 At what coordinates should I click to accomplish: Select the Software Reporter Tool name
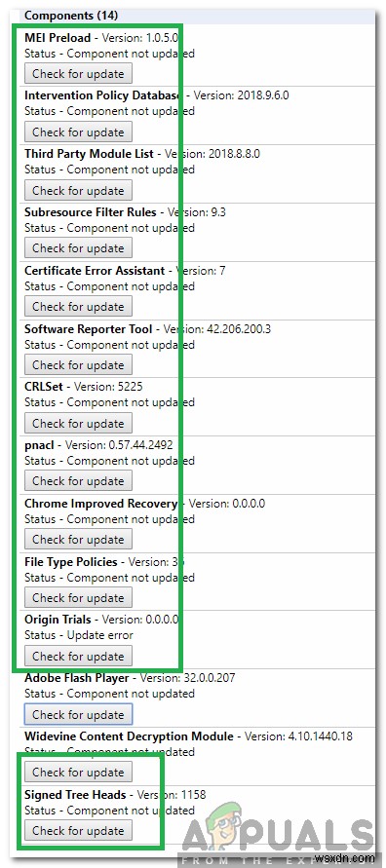point(88,329)
